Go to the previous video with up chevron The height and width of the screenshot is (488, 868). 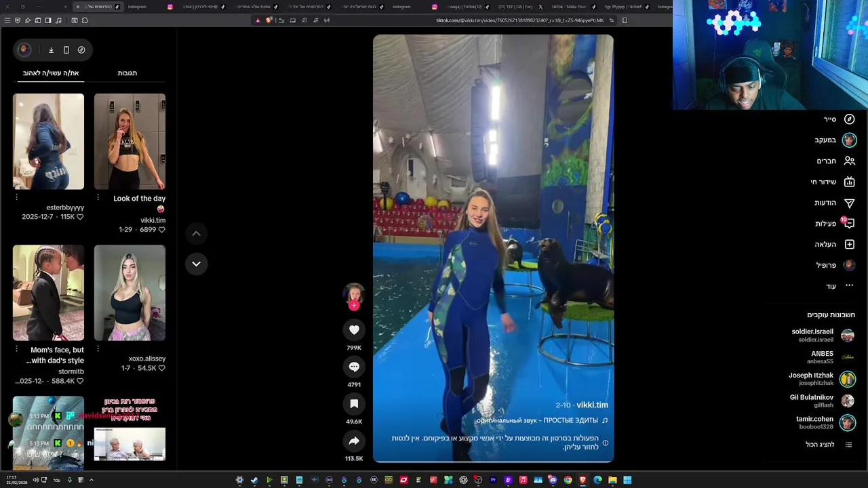pos(196,233)
